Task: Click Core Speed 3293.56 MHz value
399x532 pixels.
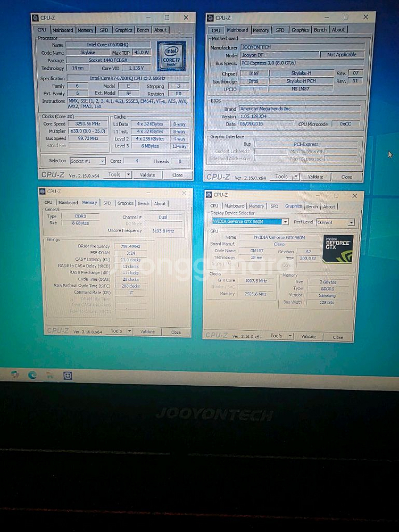Action: click(x=88, y=124)
